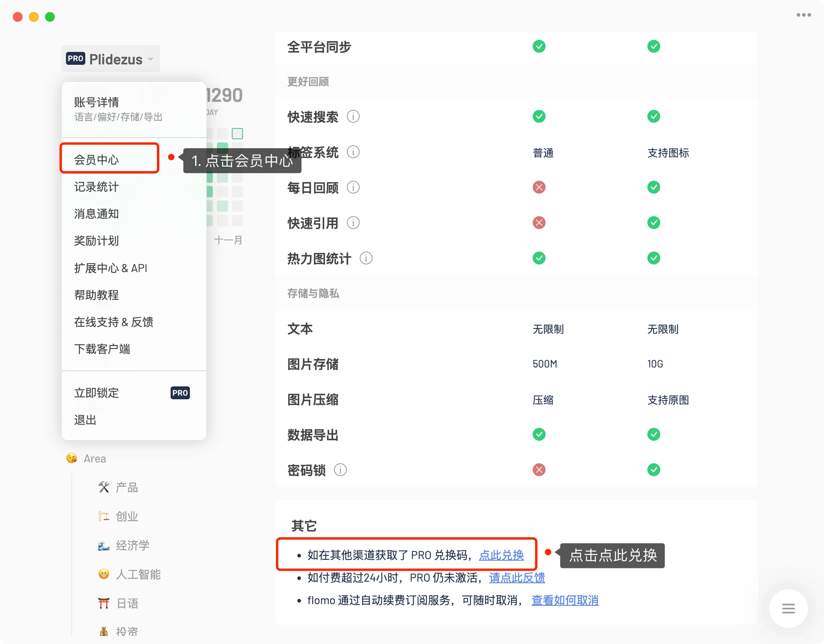Click green check in 全平台同步 free column
The height and width of the screenshot is (644, 824).
[539, 46]
